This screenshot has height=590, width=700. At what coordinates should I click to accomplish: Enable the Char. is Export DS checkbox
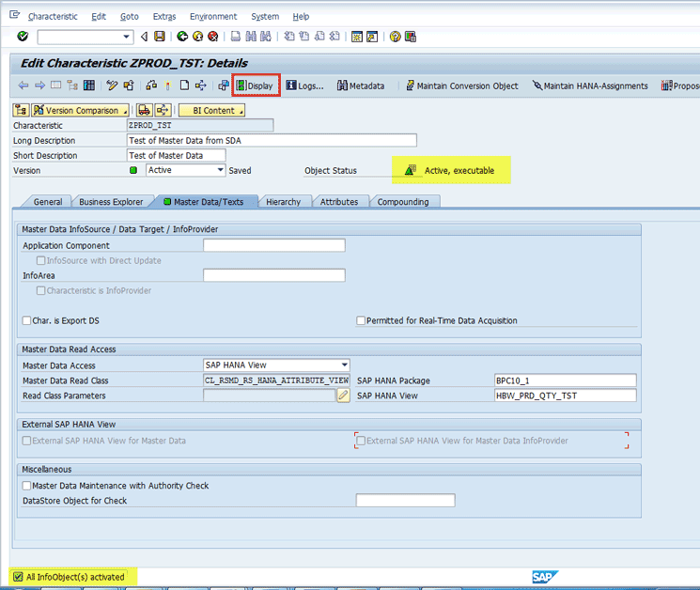pyautogui.click(x=26, y=320)
